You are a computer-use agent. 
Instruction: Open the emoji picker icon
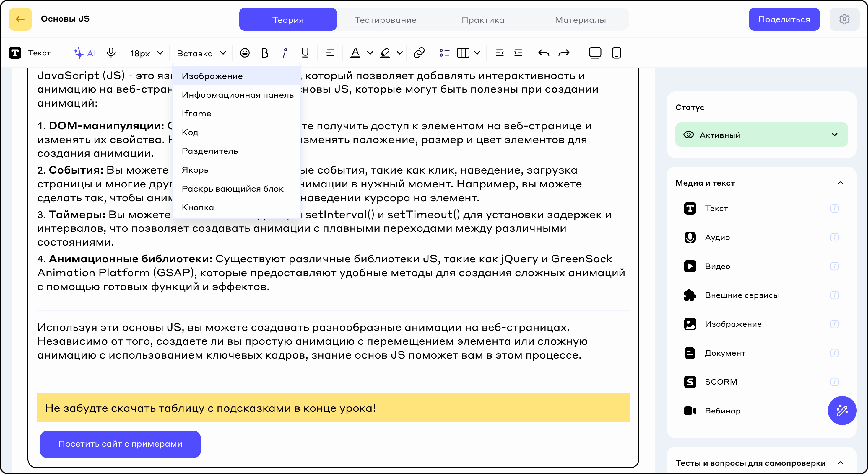point(245,53)
